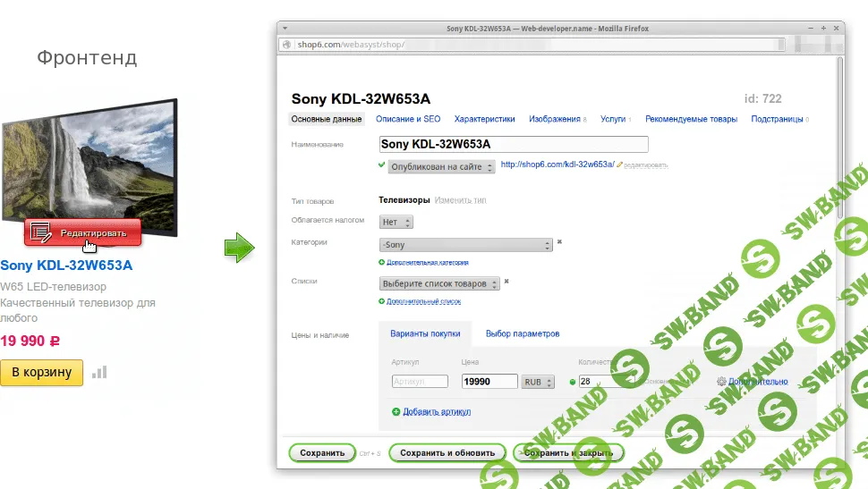Click the red Редактировать edit button on TV image
The height and width of the screenshot is (489, 868).
click(x=83, y=232)
